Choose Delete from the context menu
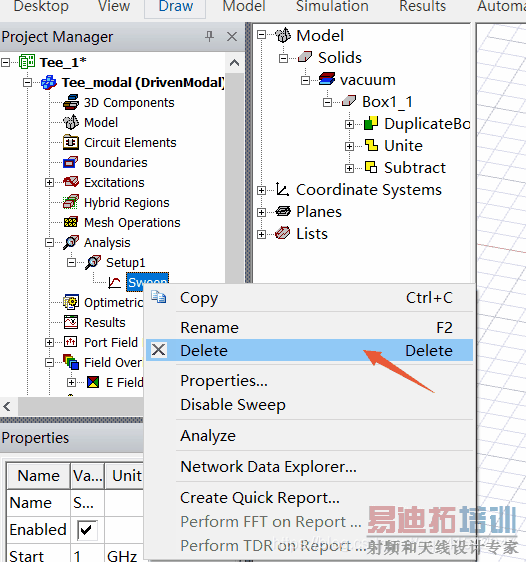 click(x=310, y=350)
